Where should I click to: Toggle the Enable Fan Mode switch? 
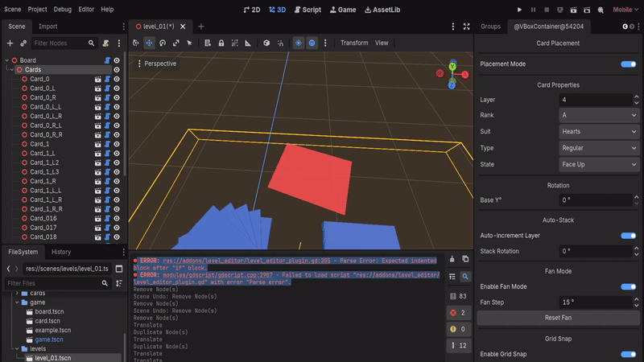click(x=628, y=286)
